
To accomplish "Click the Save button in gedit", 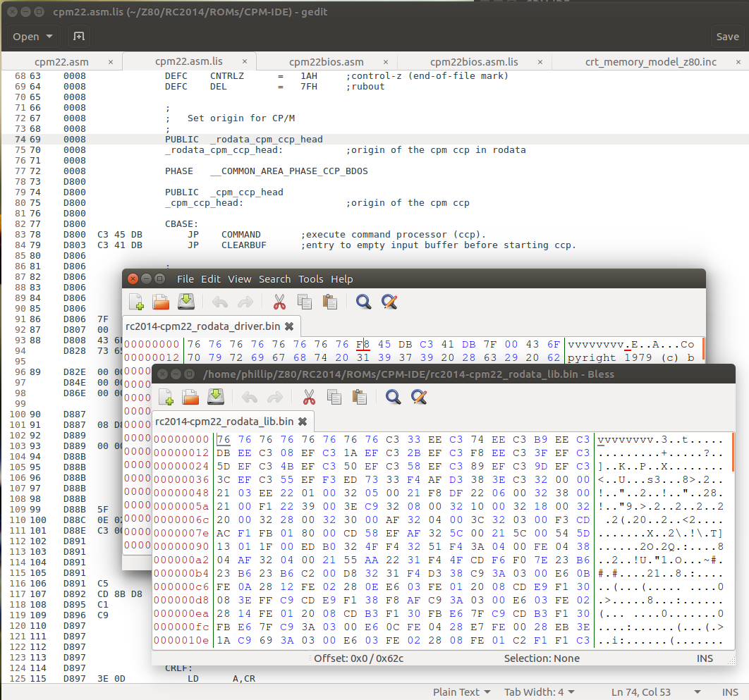I will point(727,36).
